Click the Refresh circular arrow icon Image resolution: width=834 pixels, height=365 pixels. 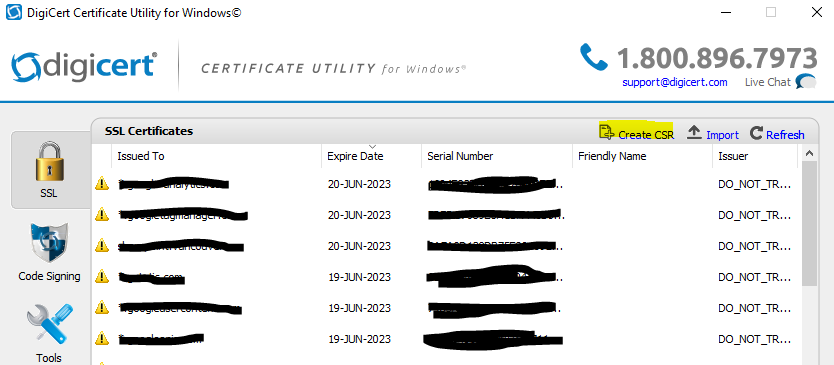756,132
